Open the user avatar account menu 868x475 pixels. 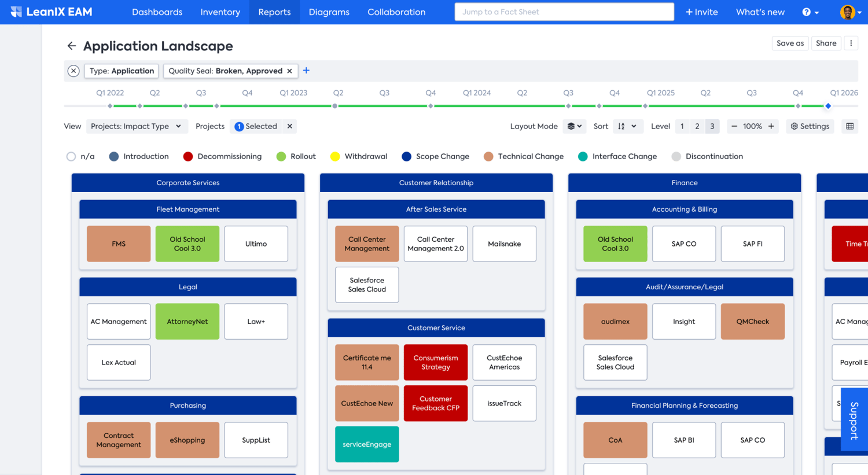pyautogui.click(x=848, y=12)
